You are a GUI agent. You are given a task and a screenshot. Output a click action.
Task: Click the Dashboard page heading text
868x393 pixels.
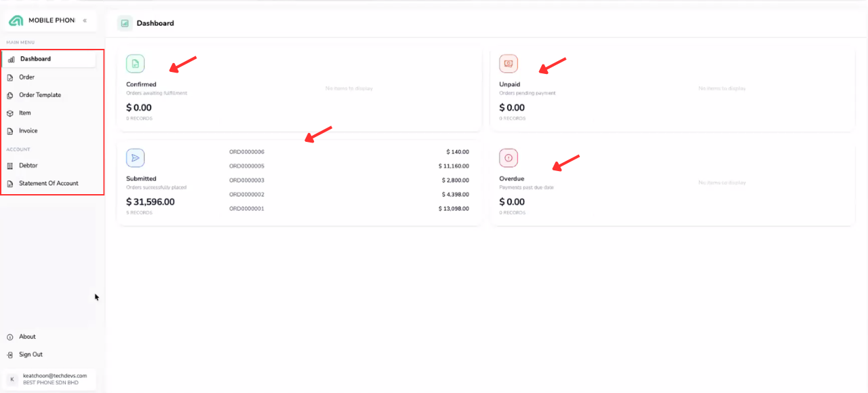click(x=155, y=23)
